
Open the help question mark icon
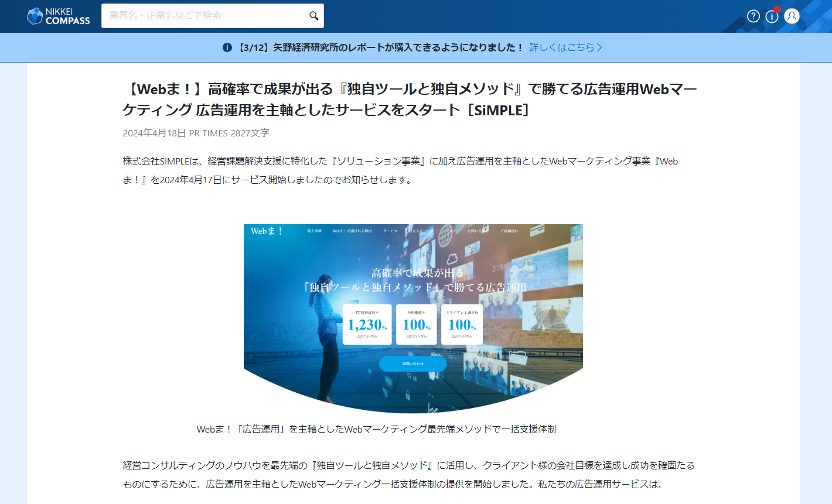[x=753, y=16]
